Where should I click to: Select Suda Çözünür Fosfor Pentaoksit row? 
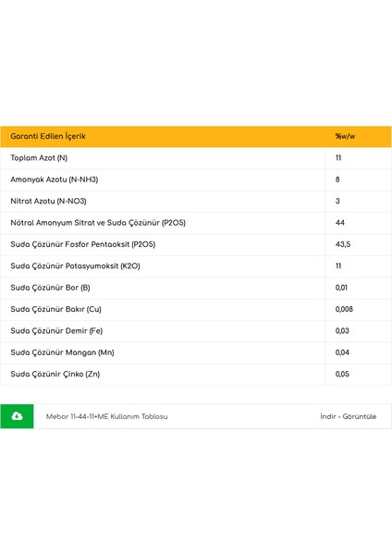tap(196, 244)
